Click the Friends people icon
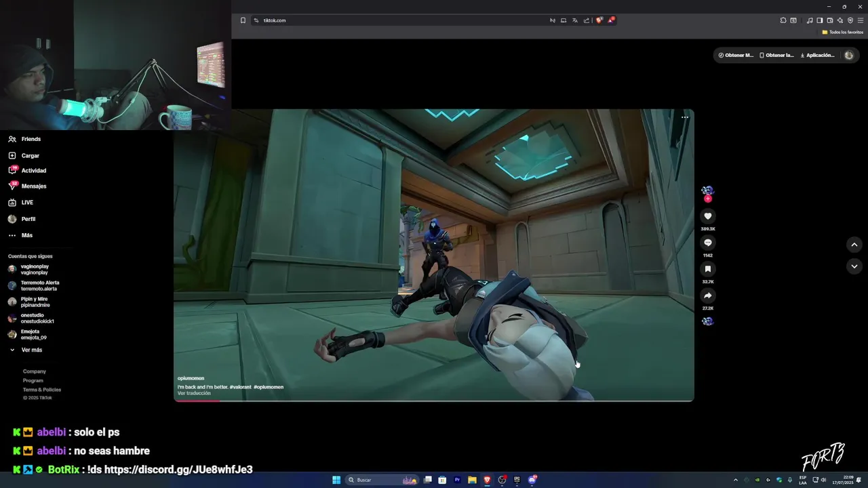The height and width of the screenshot is (488, 868). (12, 139)
